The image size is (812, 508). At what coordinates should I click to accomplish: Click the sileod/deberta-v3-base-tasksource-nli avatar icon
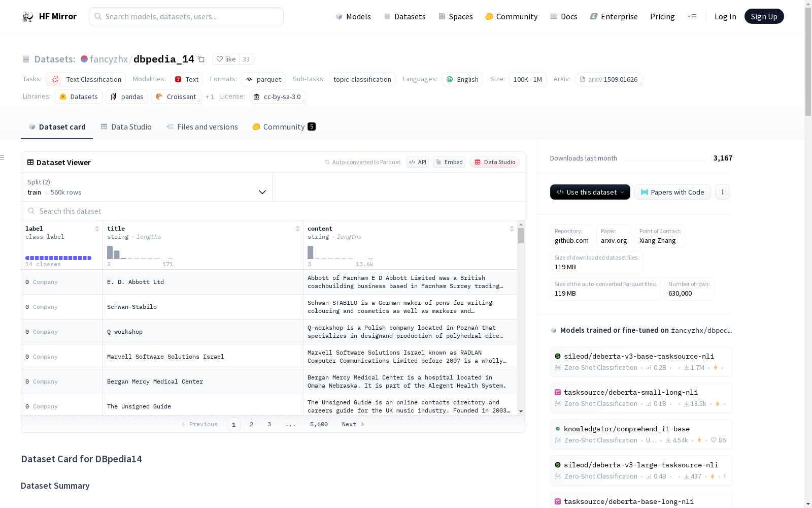point(558,356)
